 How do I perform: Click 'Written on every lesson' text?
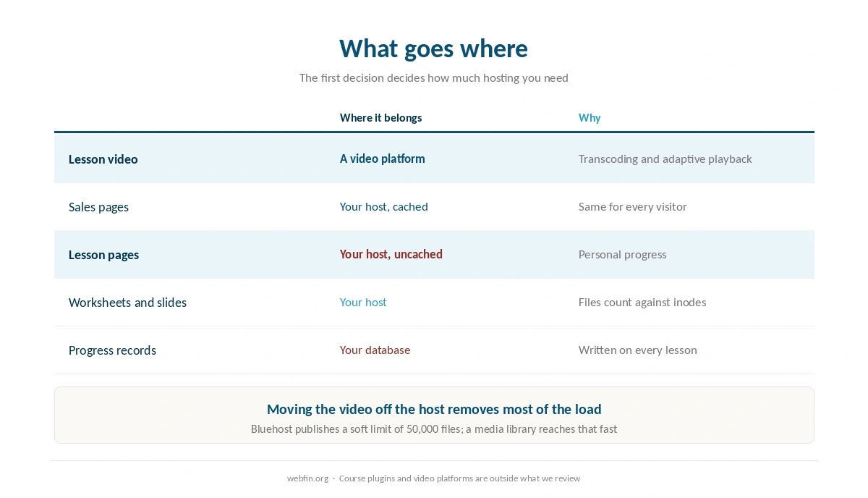[x=638, y=350]
